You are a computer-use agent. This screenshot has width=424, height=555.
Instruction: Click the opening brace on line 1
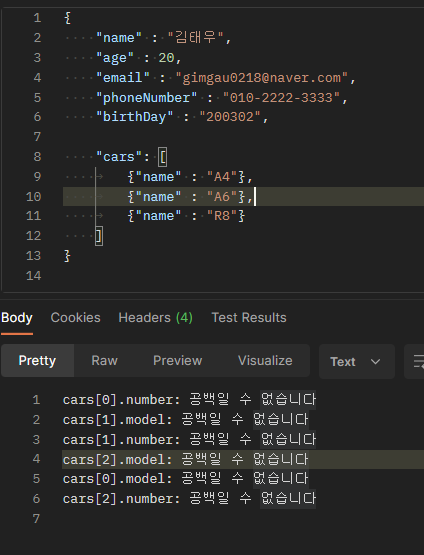coord(67,18)
